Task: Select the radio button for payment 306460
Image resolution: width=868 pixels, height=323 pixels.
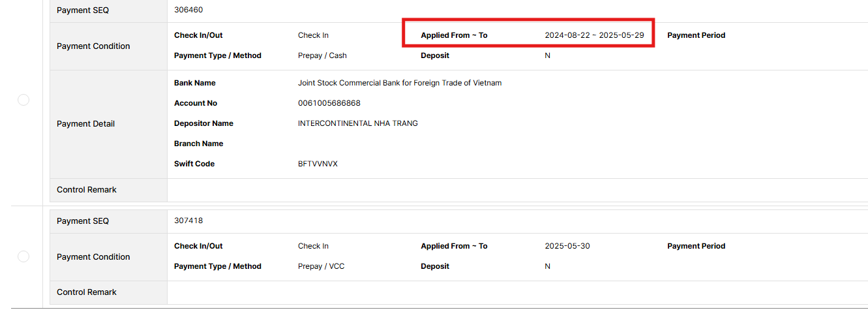Action: [x=23, y=100]
